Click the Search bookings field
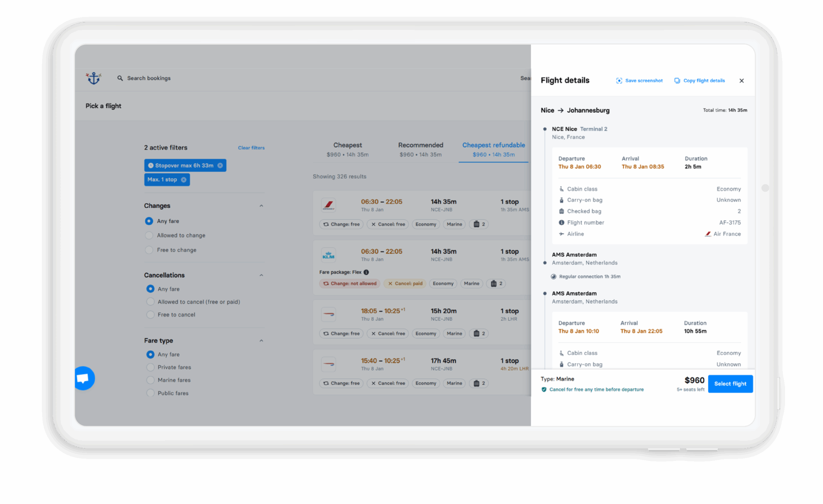Viewport: 823px width, 504px height. click(149, 78)
